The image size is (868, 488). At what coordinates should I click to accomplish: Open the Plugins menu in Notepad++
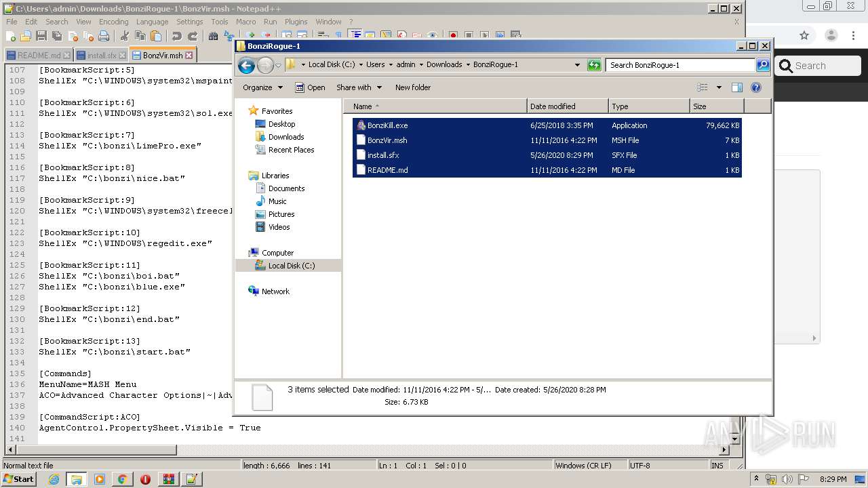[x=296, y=22]
